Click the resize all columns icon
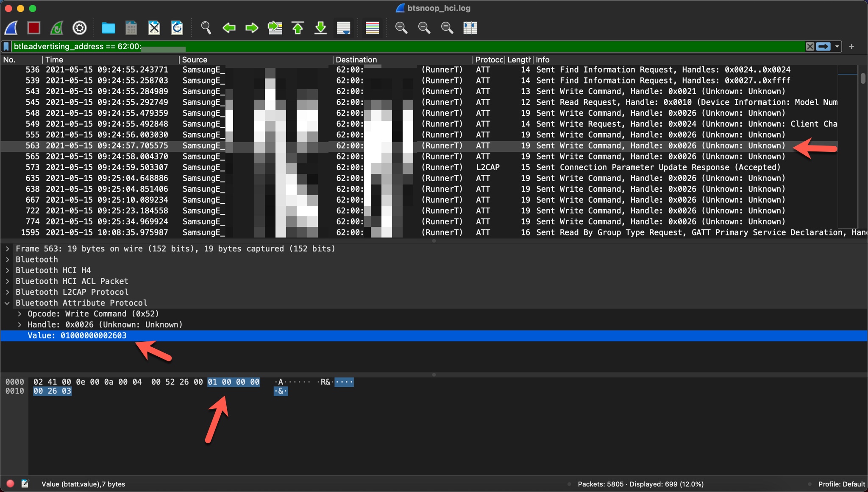This screenshot has height=492, width=868. point(470,28)
